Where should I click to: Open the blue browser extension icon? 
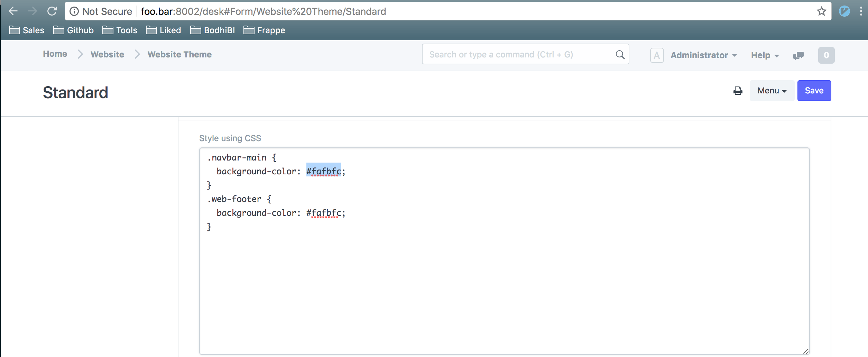[844, 11]
